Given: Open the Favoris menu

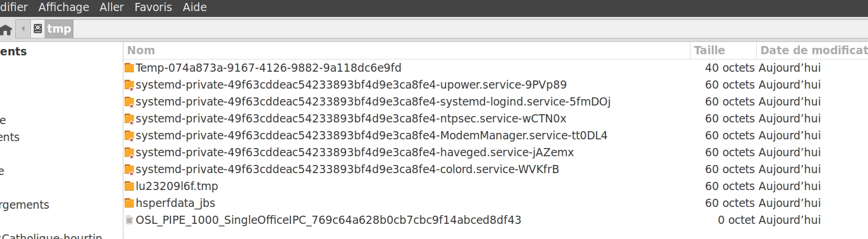Looking at the screenshot, I should 153,8.
